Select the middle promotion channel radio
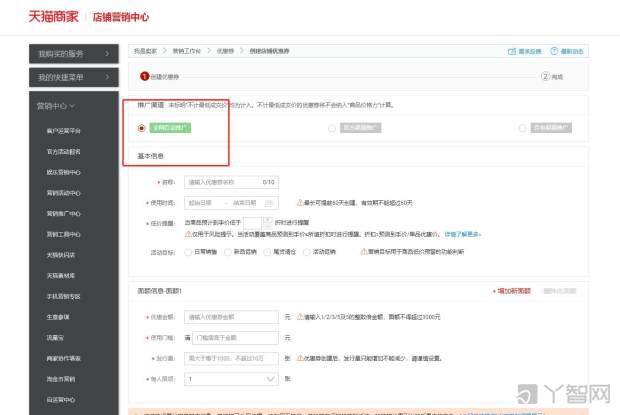The width and height of the screenshot is (620, 415). [x=332, y=128]
